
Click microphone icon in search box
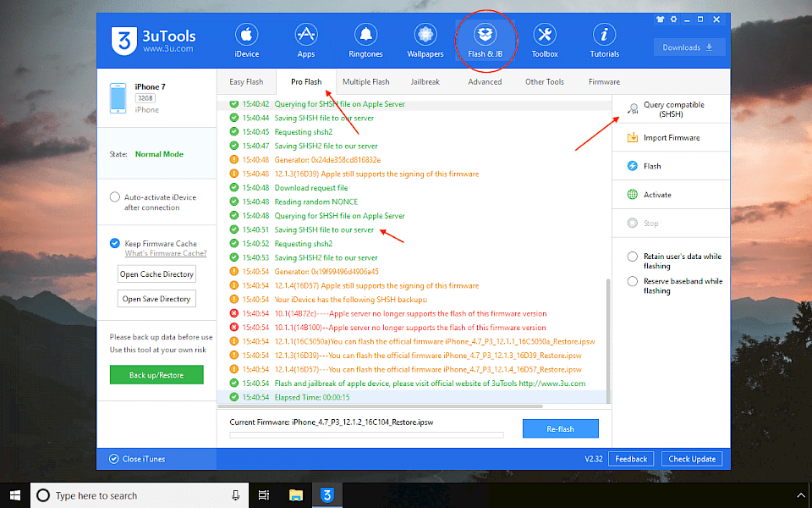point(236,495)
